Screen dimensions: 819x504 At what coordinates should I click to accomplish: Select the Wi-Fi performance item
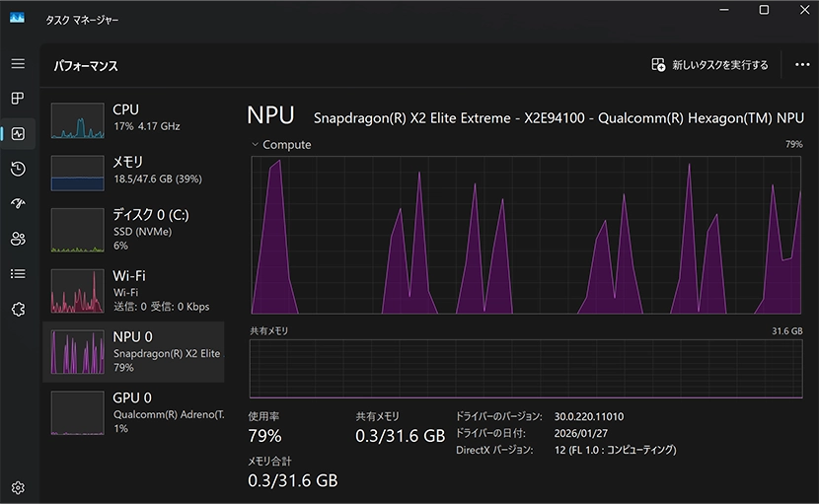tap(133, 291)
